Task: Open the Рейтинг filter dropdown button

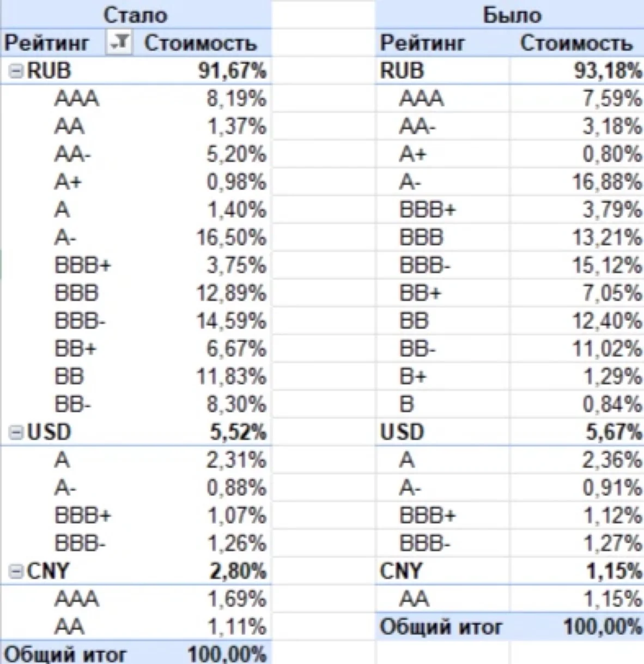Action: (119, 43)
